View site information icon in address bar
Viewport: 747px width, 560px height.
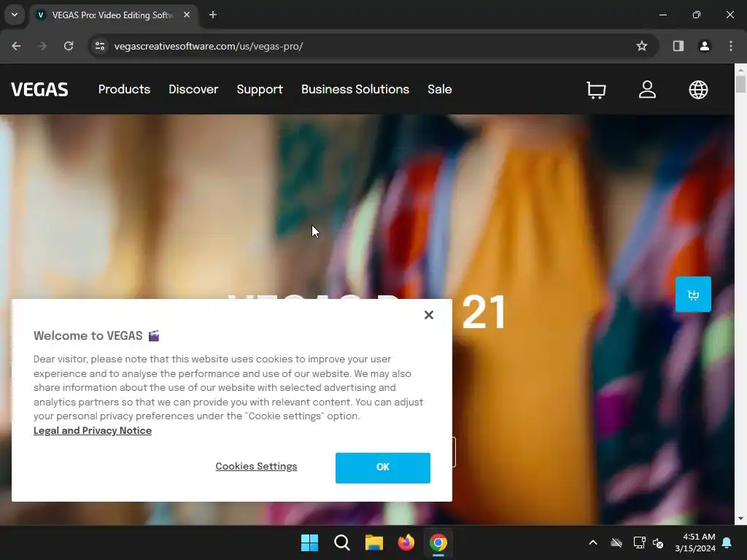[100, 46]
